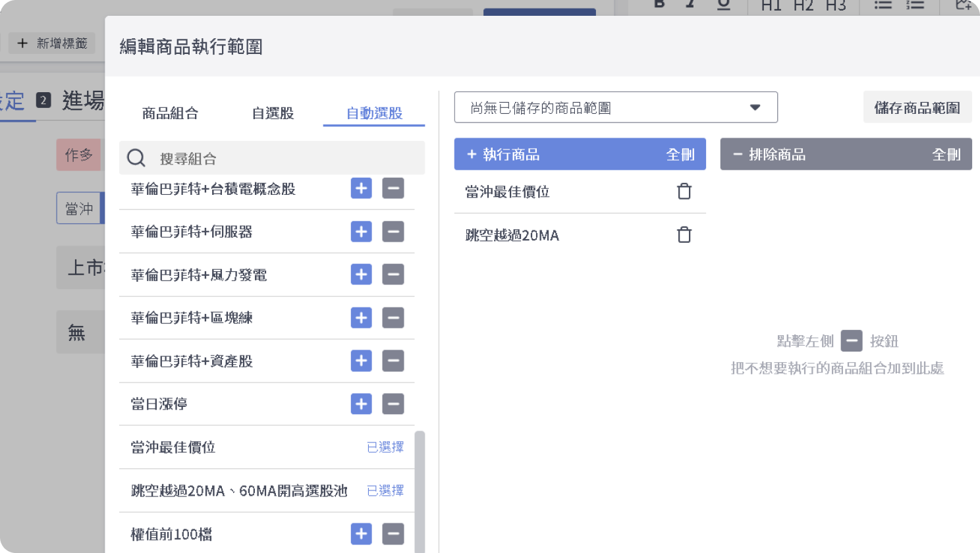The width and height of the screenshot is (980, 553).
Task: Click the 搜尋組合 search field
Action: (283, 159)
